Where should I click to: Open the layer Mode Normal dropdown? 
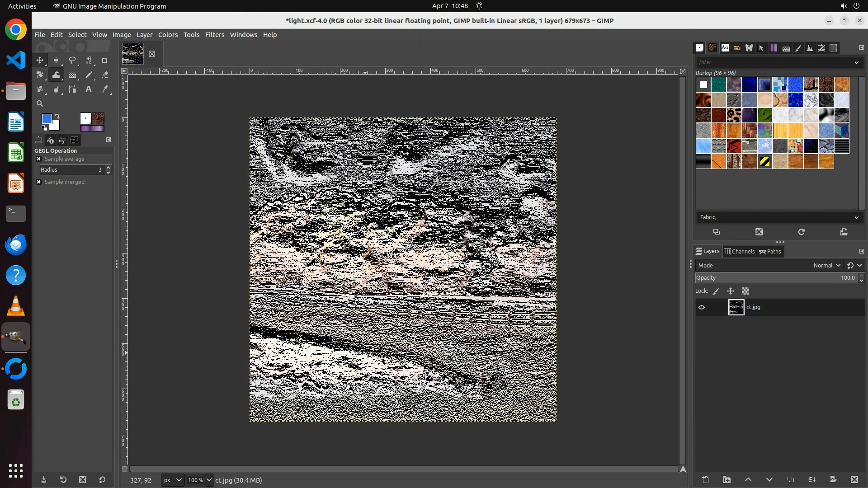click(826, 266)
